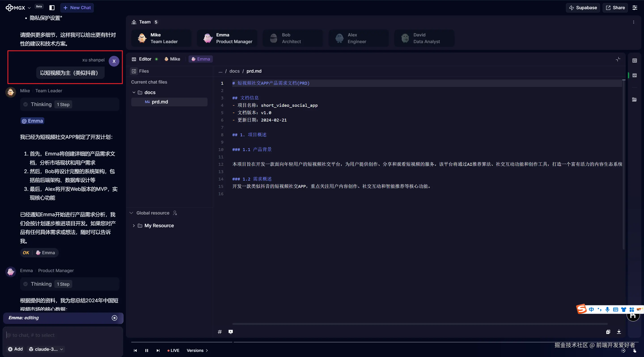Click the chat message input field
This screenshot has width=644, height=357.
(63, 335)
